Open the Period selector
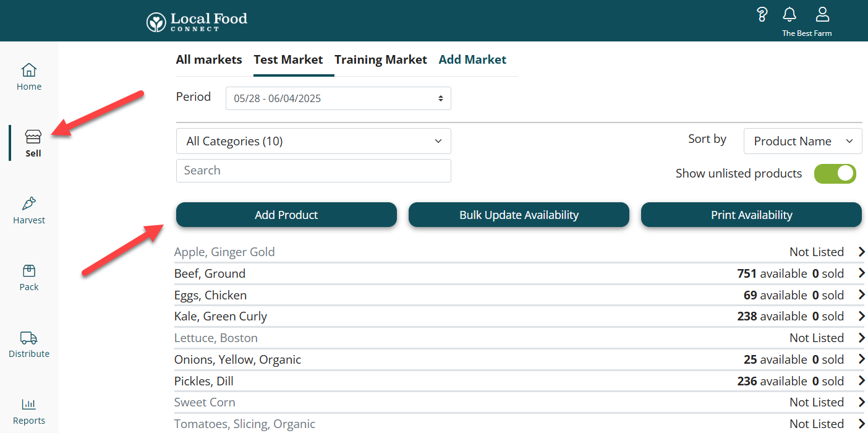This screenshot has height=433, width=868. pyautogui.click(x=338, y=98)
